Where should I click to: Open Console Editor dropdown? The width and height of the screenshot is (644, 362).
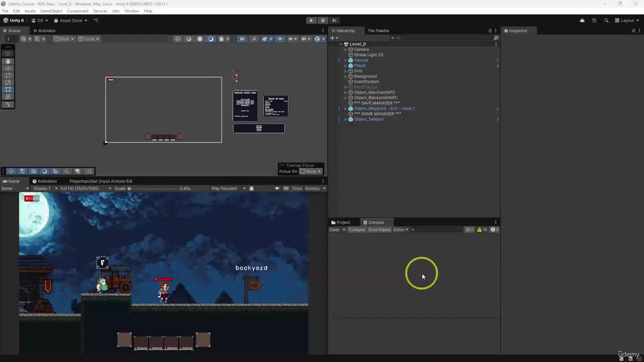[x=400, y=230]
